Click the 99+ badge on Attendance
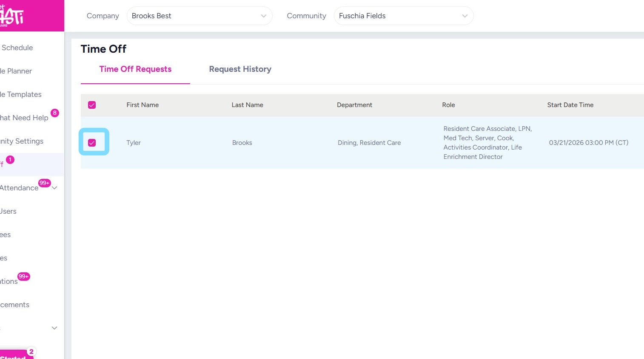Viewport: 644px width, 359px height. click(x=44, y=183)
